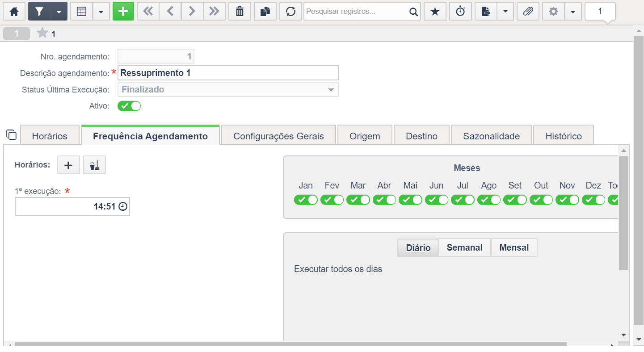Viewport: 644px width, 352px height.
Task: Toggle the Mar month switch
Action: (358, 200)
